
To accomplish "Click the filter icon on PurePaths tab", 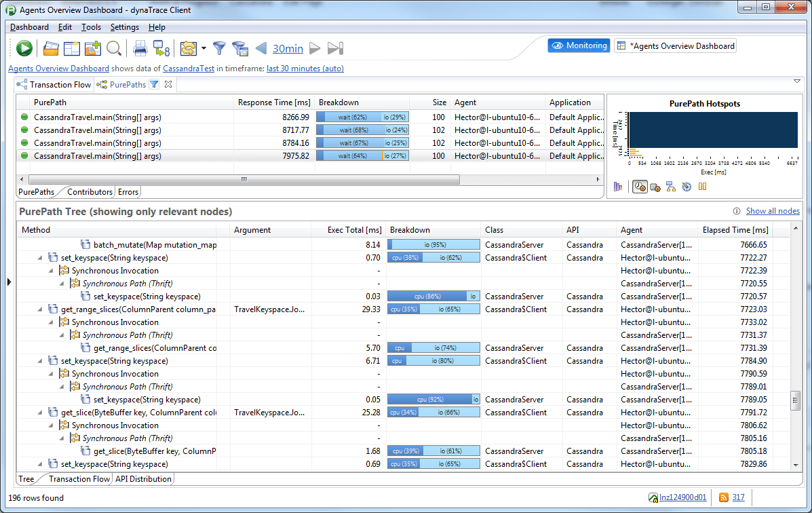I will tap(154, 84).
